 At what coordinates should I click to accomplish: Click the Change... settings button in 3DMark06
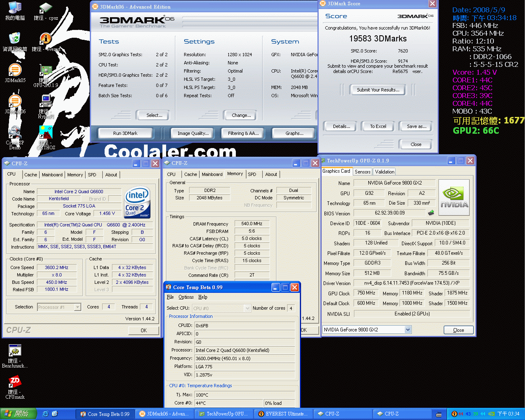[241, 115]
